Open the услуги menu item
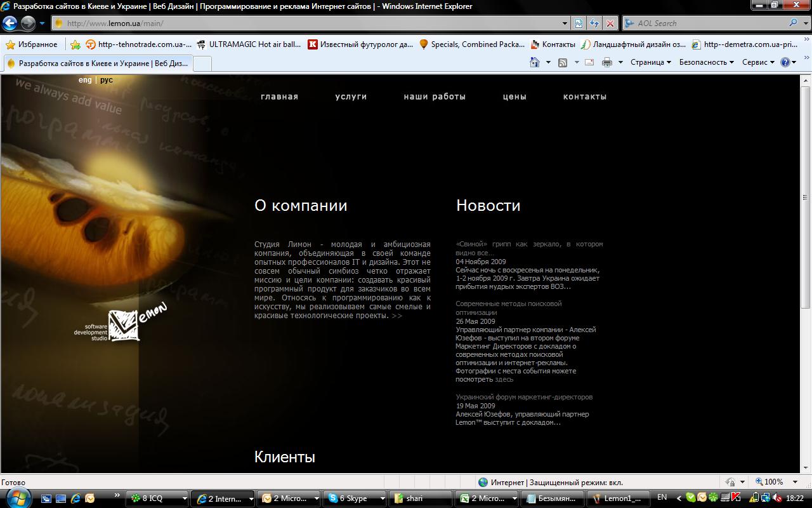This screenshot has height=508, width=812. [351, 97]
